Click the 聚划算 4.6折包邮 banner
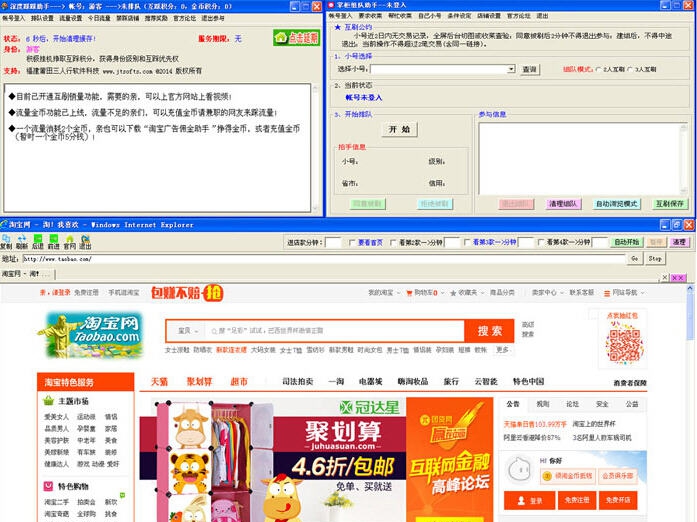Viewport: 697px width, 522px height. click(272, 460)
